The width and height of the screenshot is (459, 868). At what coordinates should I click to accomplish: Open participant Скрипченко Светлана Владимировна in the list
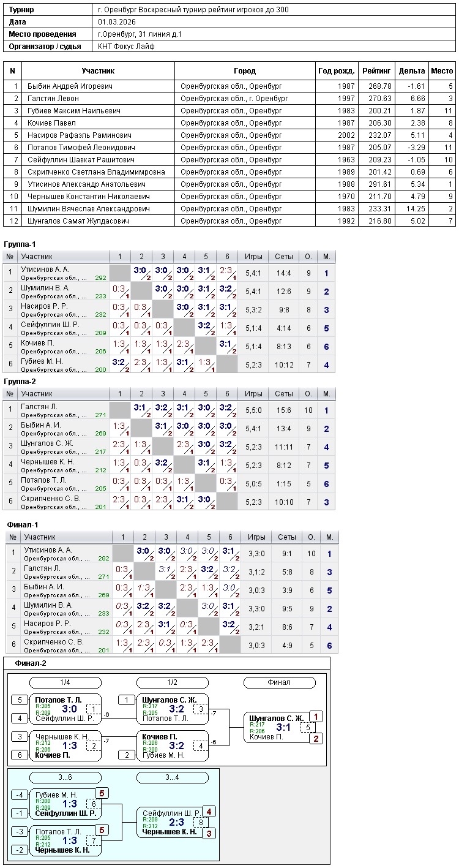[x=96, y=172]
